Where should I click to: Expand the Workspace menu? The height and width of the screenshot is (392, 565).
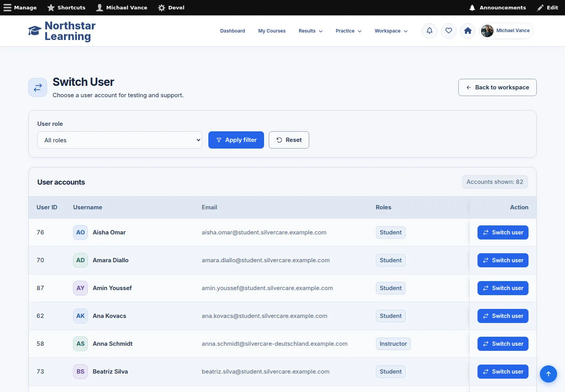tap(391, 31)
